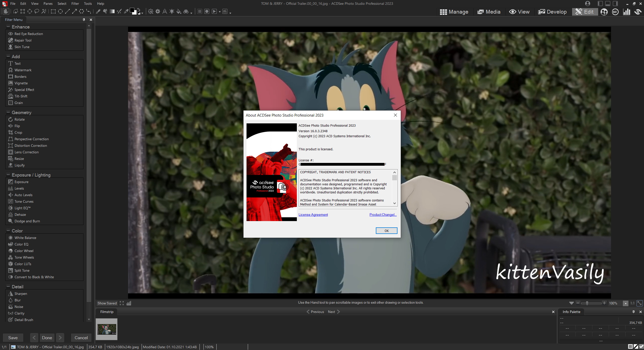Click the play action icon
644x350 pixels.
pyautogui.click(x=214, y=11)
